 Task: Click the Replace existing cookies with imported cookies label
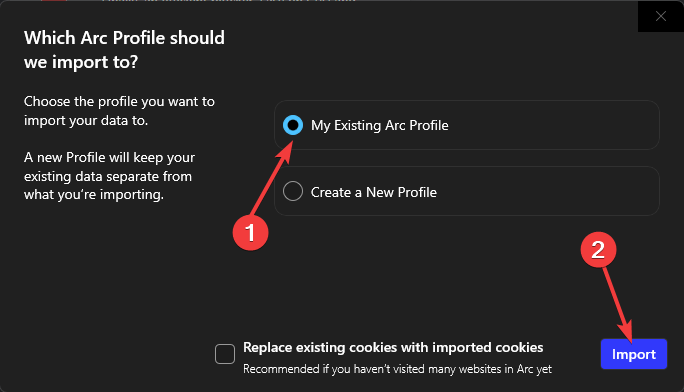[393, 348]
